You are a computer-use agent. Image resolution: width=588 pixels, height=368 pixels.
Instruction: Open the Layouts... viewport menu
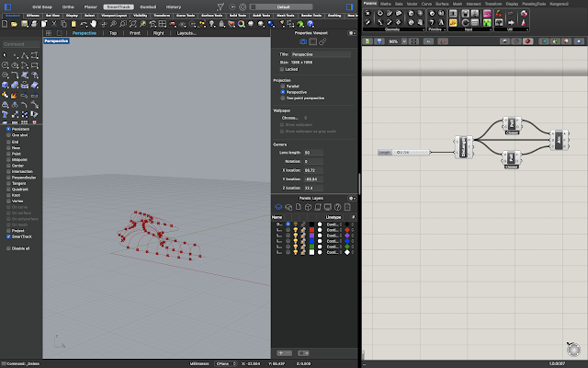point(187,33)
